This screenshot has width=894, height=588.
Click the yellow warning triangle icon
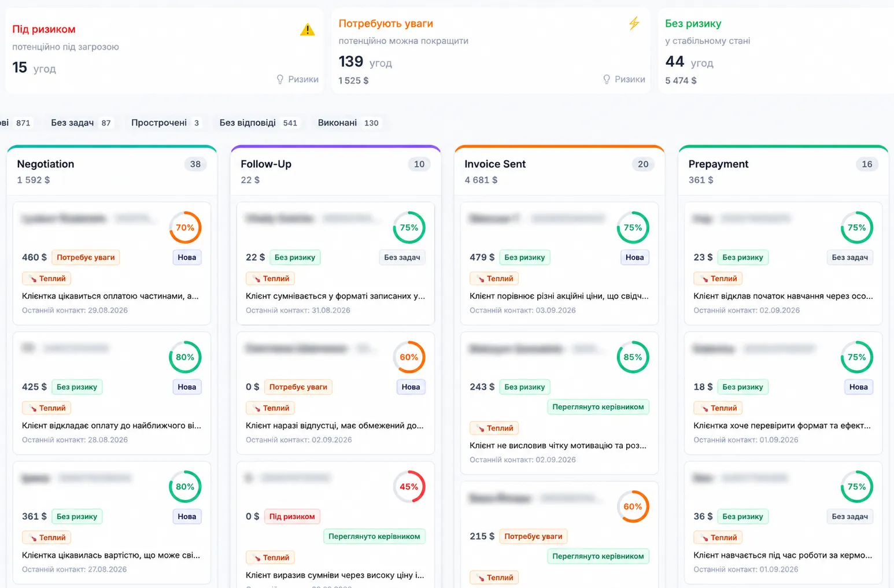point(308,29)
